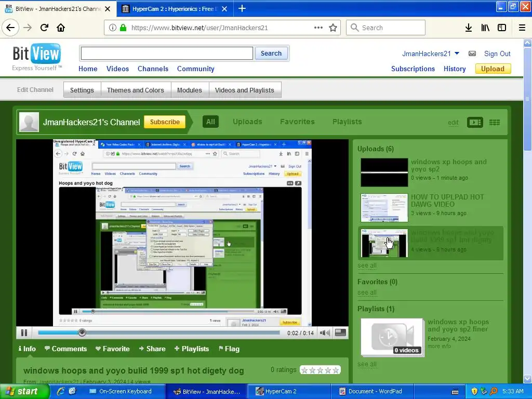Screen dimensions: 532x399
Task: Open windows xp hoops and yoyo sp2 thumbnail
Action: tap(384, 172)
